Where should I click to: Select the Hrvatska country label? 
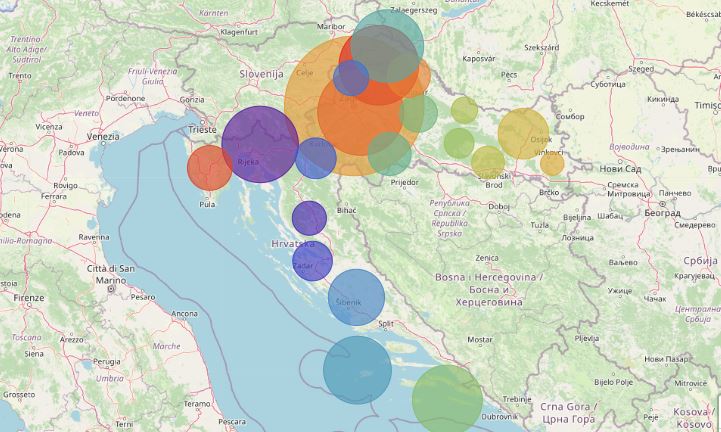[292, 244]
